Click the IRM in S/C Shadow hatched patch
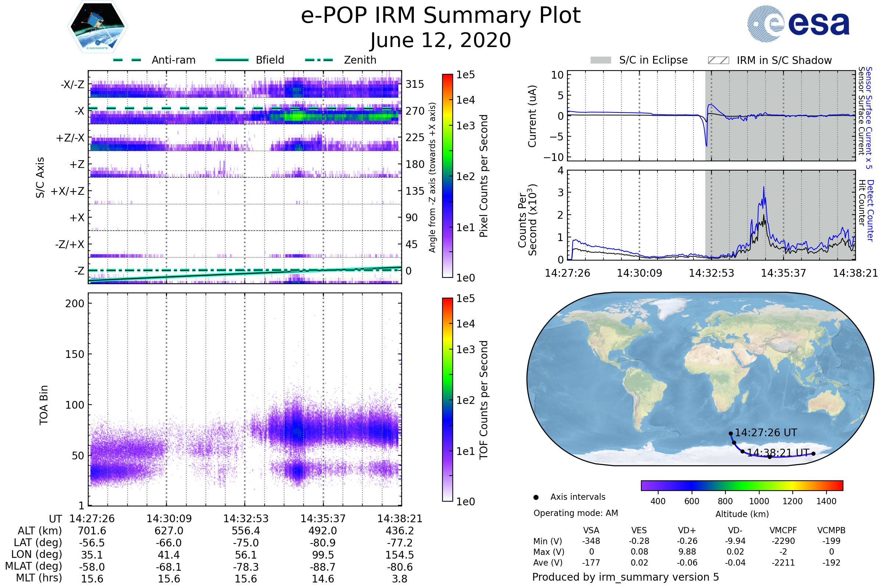Screen dimensions: 882x588 coord(718,60)
